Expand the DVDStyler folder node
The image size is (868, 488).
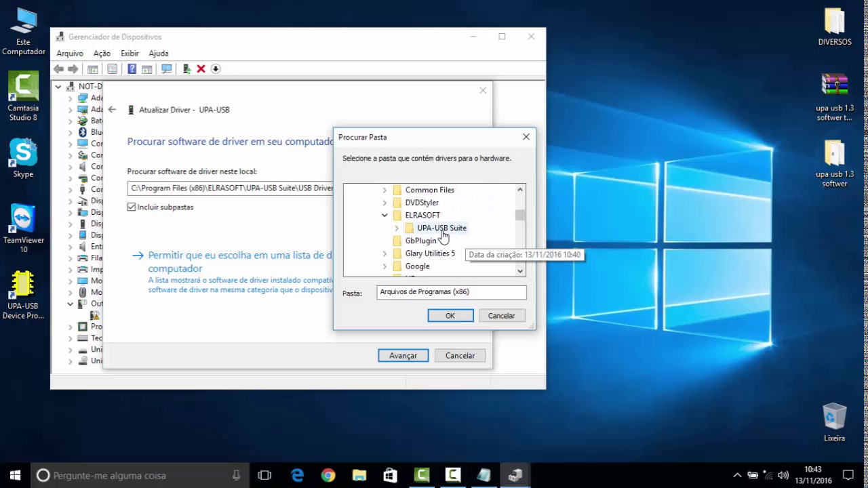pos(384,203)
